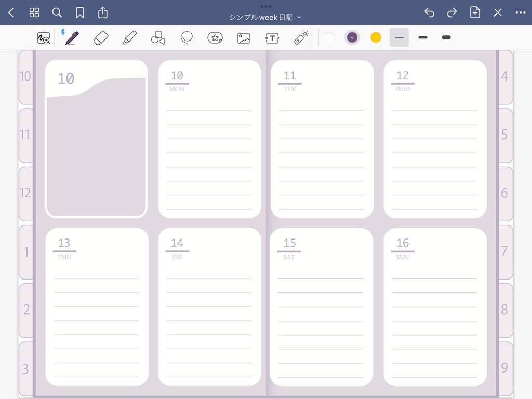Open the Elements sticker tool

215,37
